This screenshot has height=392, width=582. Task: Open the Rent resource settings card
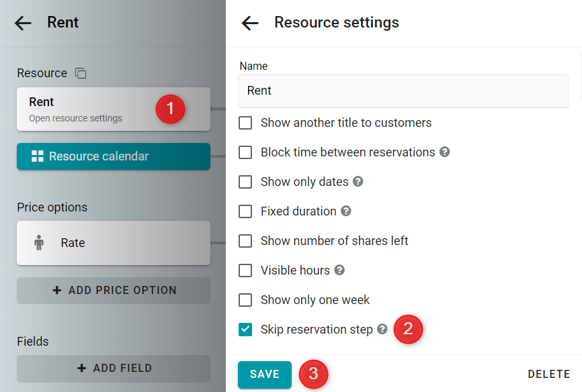(x=114, y=109)
